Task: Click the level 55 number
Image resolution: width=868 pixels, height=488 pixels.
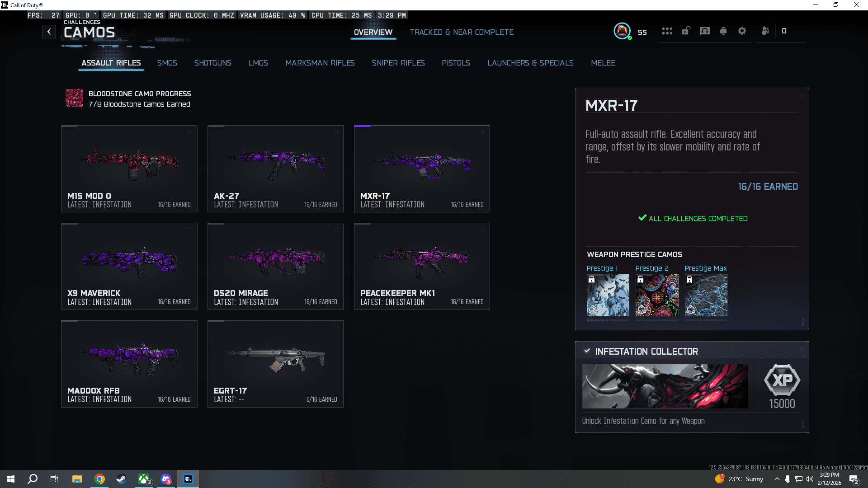Action: (642, 32)
